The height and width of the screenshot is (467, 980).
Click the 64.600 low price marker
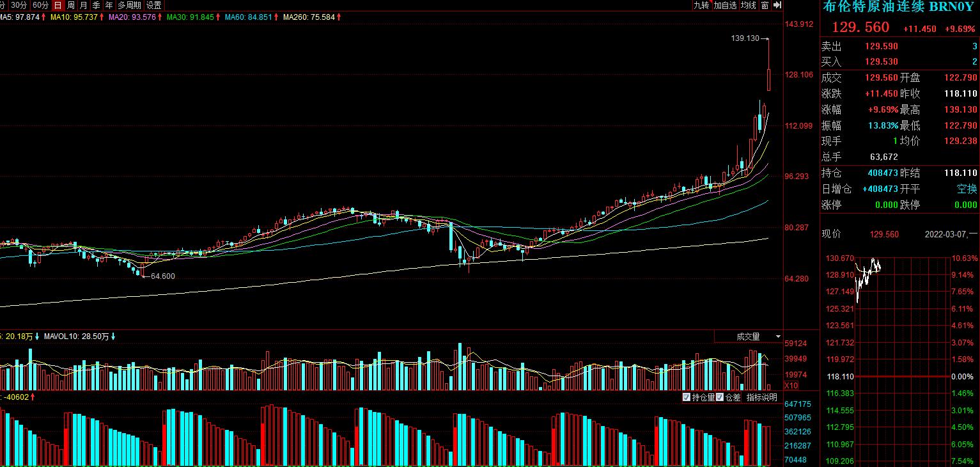[163, 276]
